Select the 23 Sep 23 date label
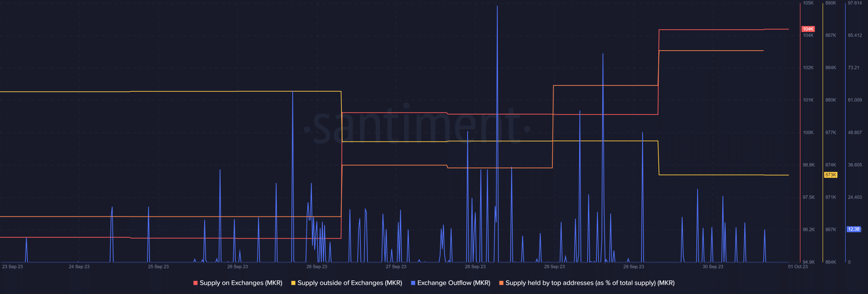The image size is (868, 294). [13, 267]
